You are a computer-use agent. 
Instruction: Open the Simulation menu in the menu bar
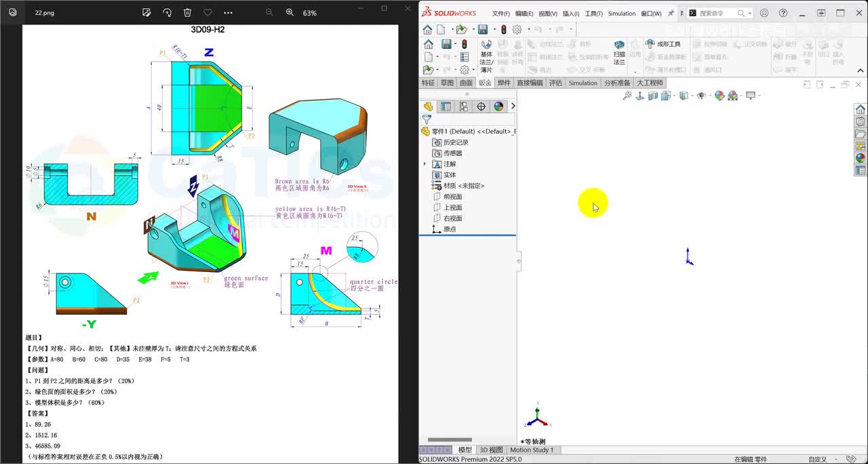click(622, 14)
